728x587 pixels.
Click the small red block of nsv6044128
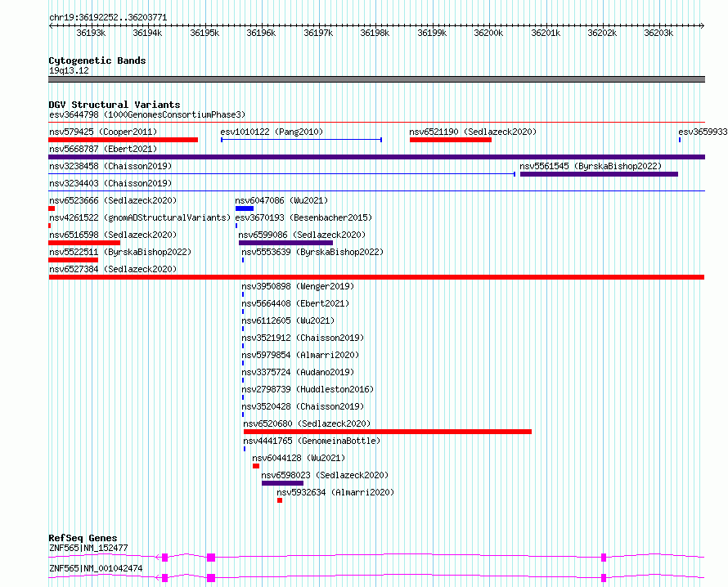(256, 466)
